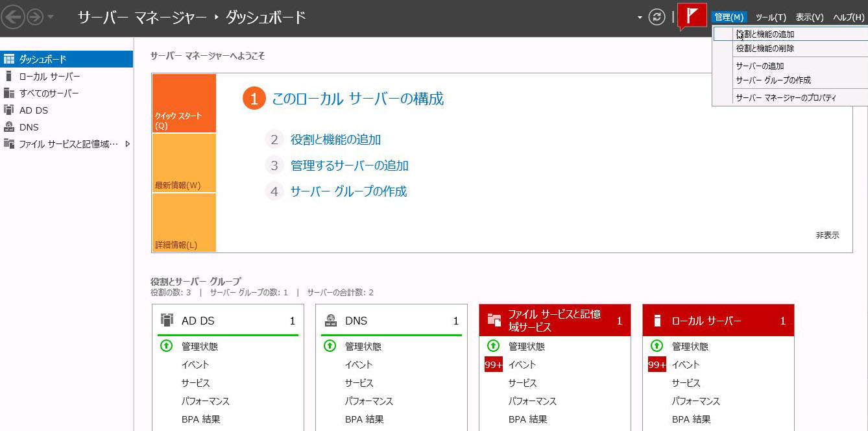Select DNS in the sidebar
This screenshot has height=431, width=868.
coord(66,127)
